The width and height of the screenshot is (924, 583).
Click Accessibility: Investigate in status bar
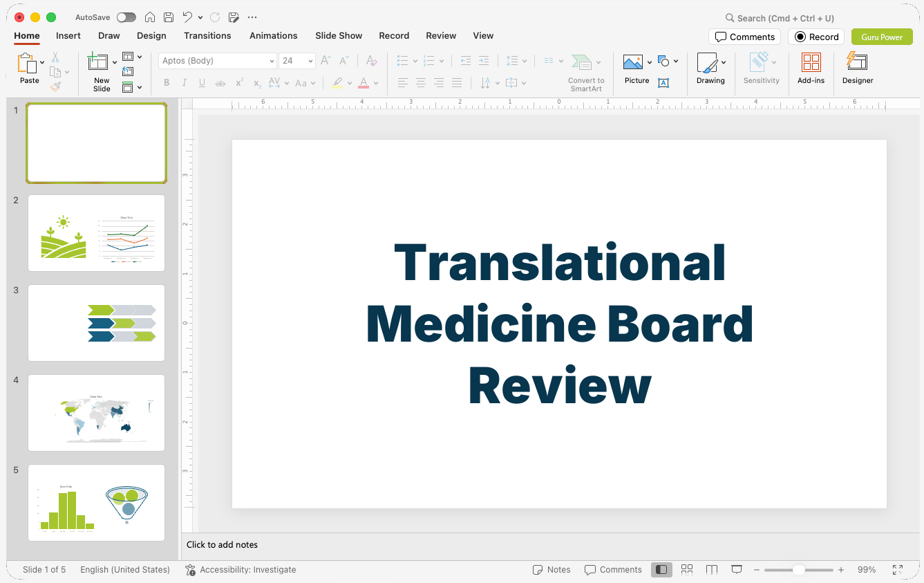tap(241, 570)
